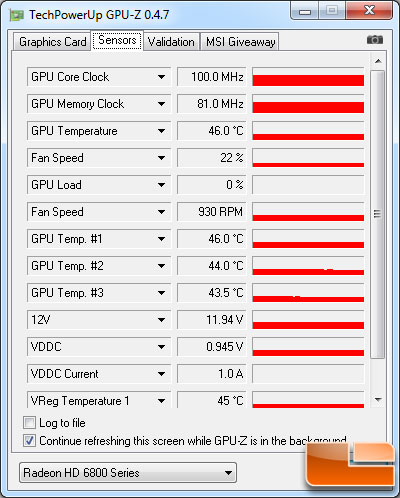
Task: Enable the Log to file checkbox
Action: coord(29,423)
